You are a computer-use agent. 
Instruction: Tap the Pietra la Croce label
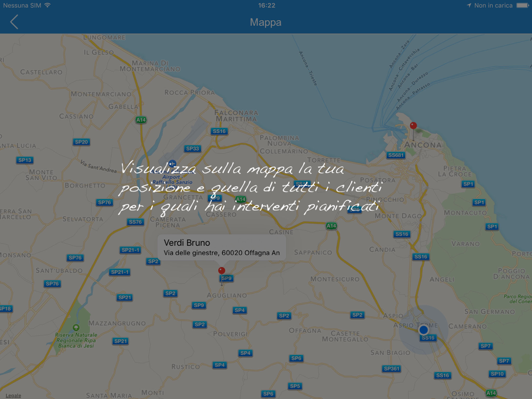(455, 171)
